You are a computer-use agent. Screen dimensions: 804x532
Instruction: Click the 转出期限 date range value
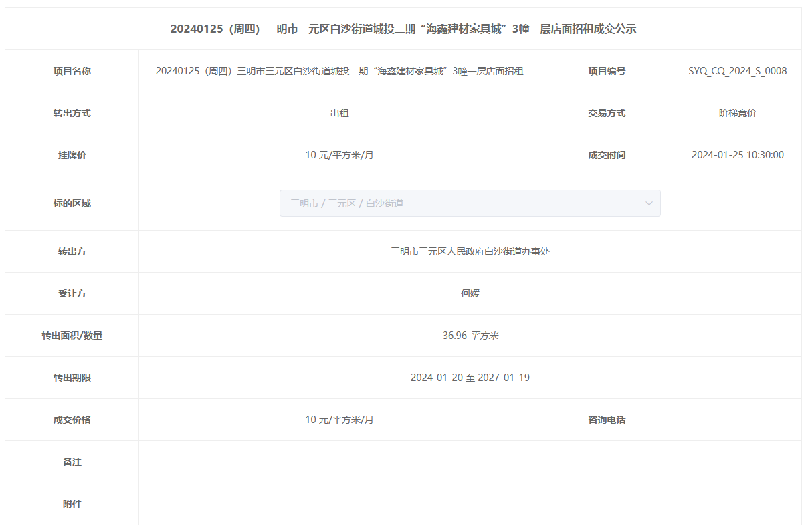470,378
